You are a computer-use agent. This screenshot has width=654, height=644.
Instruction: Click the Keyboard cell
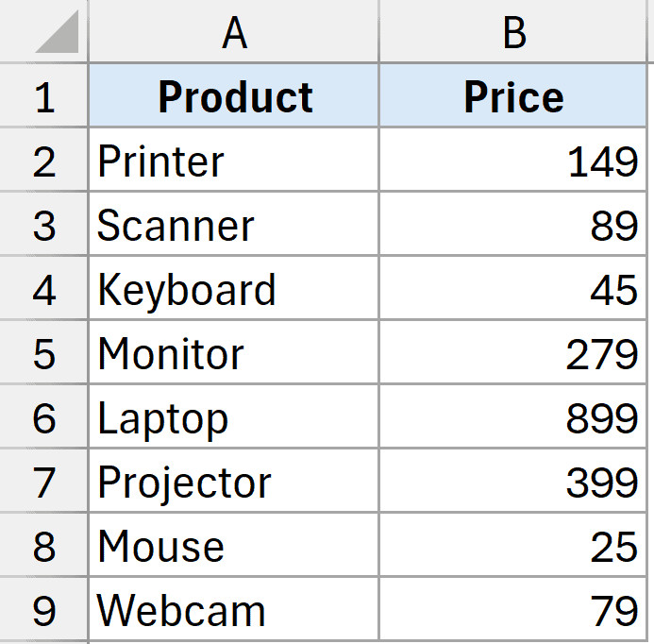pyautogui.click(x=234, y=290)
